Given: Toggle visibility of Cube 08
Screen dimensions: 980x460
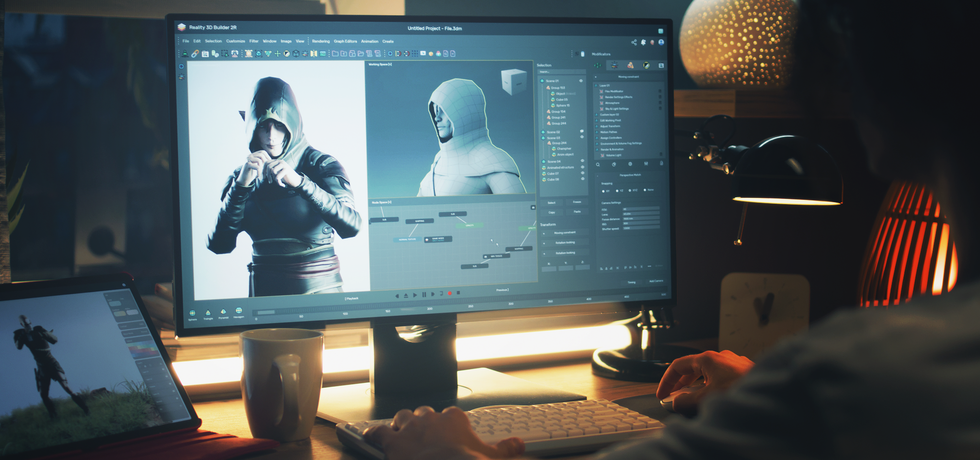Looking at the screenshot, I should [582, 179].
